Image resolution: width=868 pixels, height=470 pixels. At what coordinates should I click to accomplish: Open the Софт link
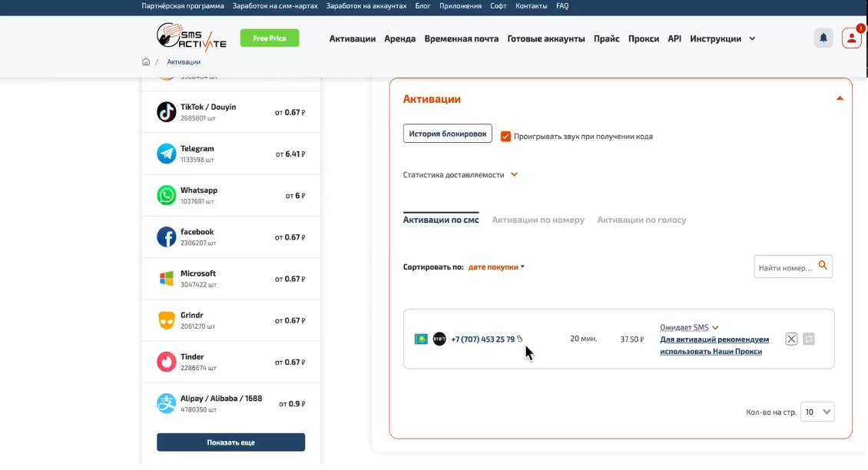coord(499,6)
